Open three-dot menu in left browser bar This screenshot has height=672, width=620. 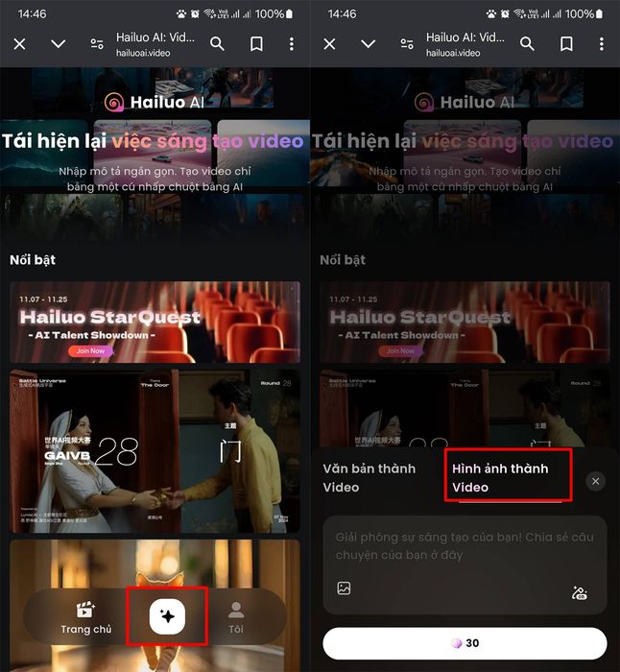pyautogui.click(x=292, y=44)
